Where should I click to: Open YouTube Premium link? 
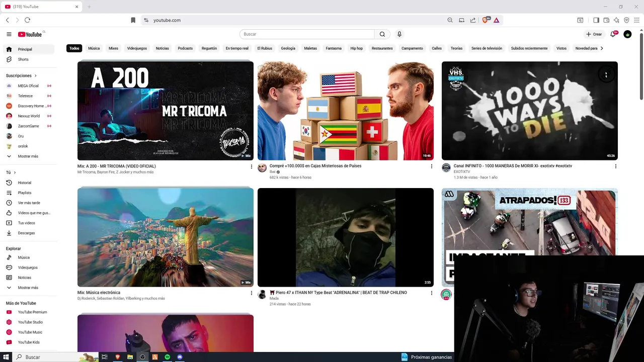click(28, 312)
